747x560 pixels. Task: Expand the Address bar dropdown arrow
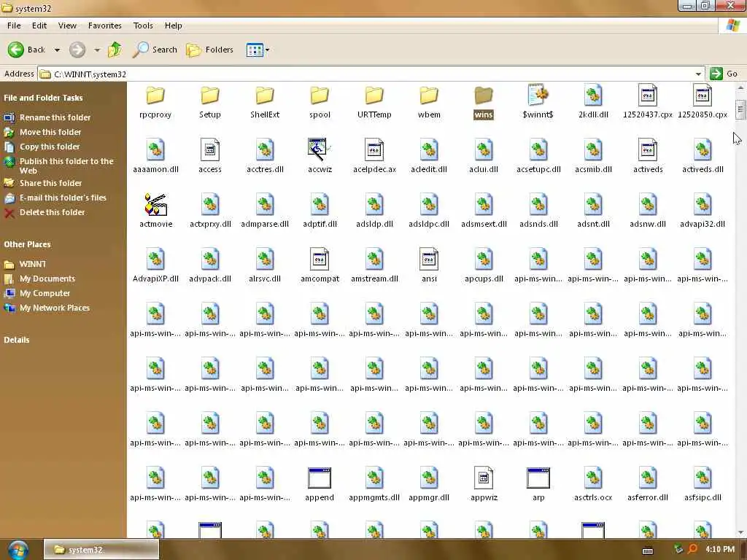(698, 74)
